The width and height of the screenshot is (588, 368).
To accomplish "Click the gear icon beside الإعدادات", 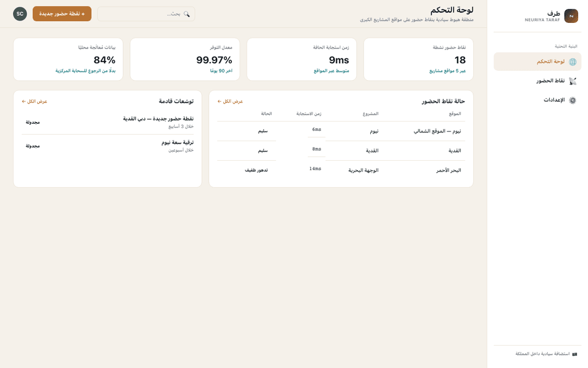I will pyautogui.click(x=573, y=100).
